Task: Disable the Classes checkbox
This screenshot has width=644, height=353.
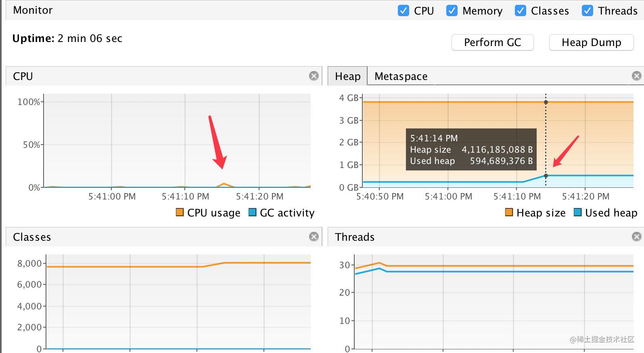Action: pos(520,11)
